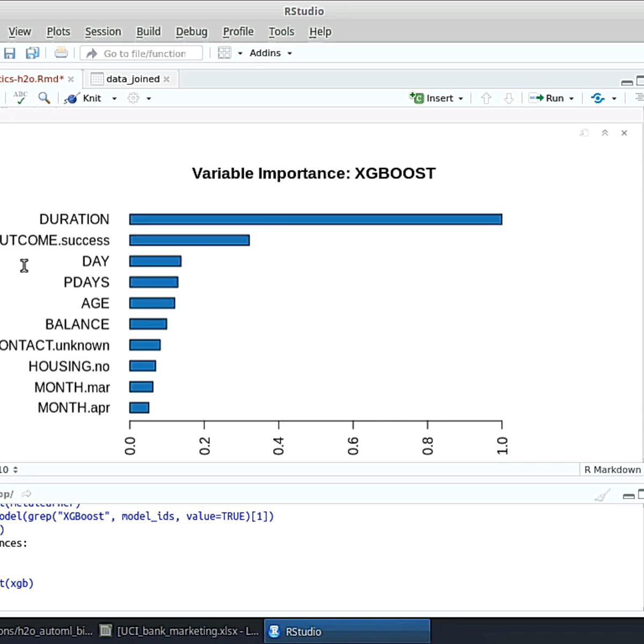The image size is (644, 644).
Task: Click the Save All icon
Action: [x=32, y=52]
